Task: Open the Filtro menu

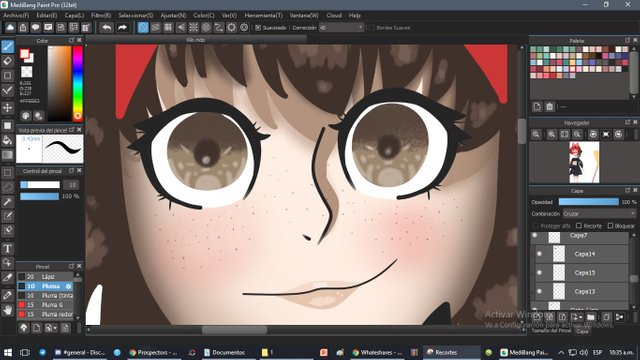Action: pos(101,16)
